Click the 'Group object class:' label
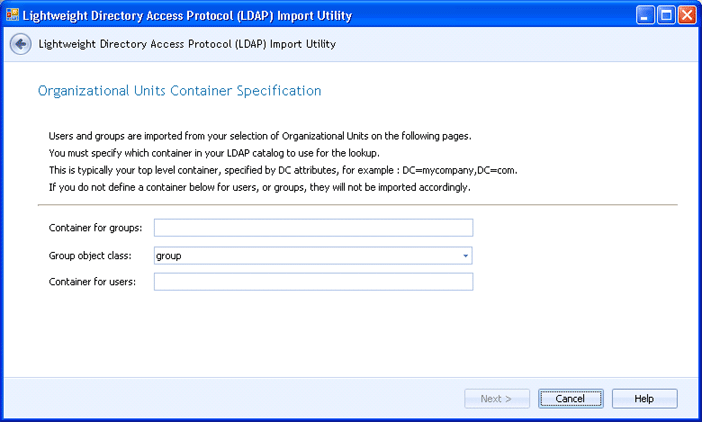This screenshot has height=422, width=702. pos(90,256)
